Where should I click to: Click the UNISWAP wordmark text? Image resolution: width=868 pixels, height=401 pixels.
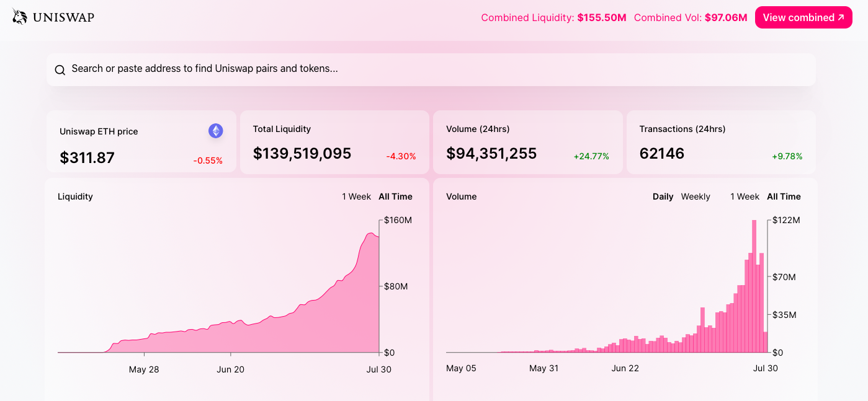[63, 17]
